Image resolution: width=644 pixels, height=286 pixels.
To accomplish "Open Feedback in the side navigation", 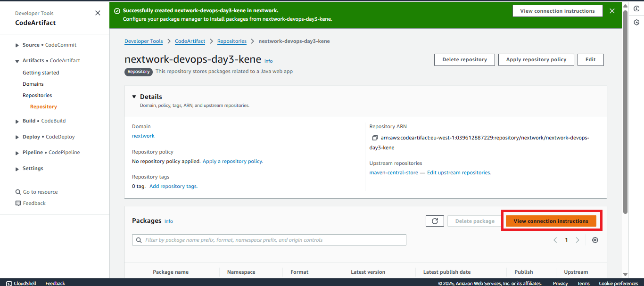I will [31, 203].
